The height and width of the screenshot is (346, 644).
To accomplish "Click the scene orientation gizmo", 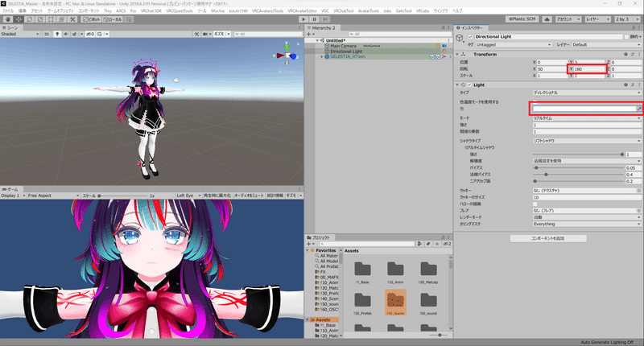I will pos(287,56).
